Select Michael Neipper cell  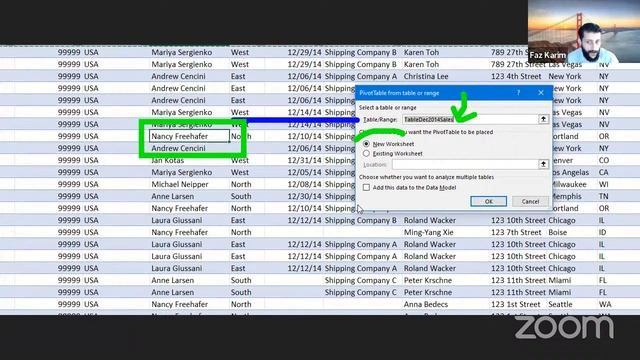point(180,184)
